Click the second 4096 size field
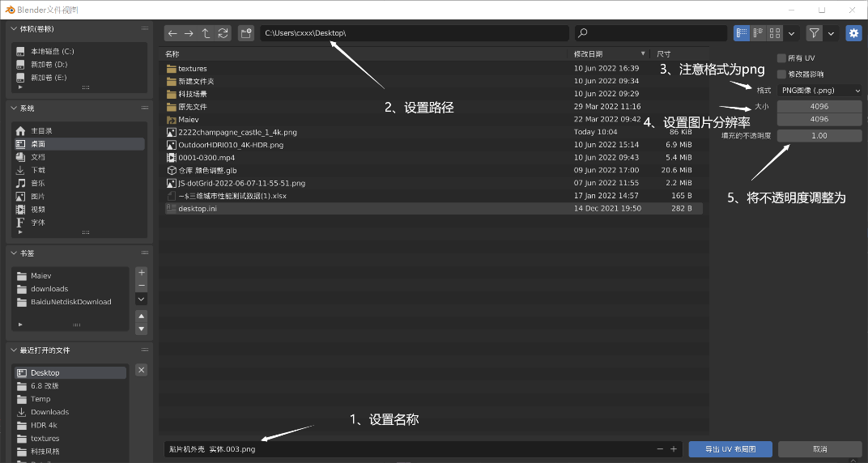The image size is (868, 463). pyautogui.click(x=819, y=119)
